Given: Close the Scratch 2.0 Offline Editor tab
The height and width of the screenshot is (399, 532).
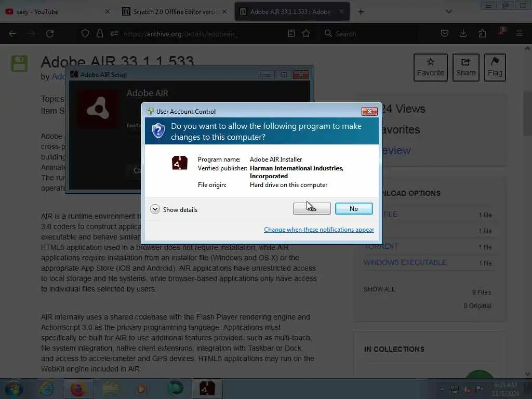Looking at the screenshot, I should [x=224, y=11].
